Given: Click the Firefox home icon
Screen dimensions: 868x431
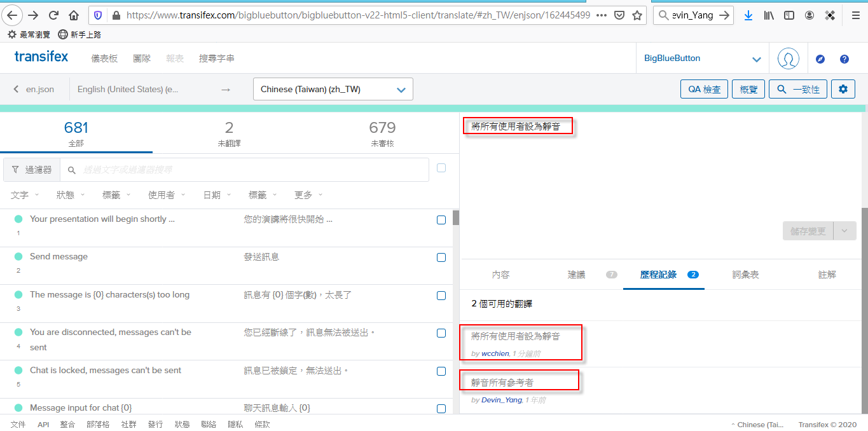Looking at the screenshot, I should pos(74,15).
